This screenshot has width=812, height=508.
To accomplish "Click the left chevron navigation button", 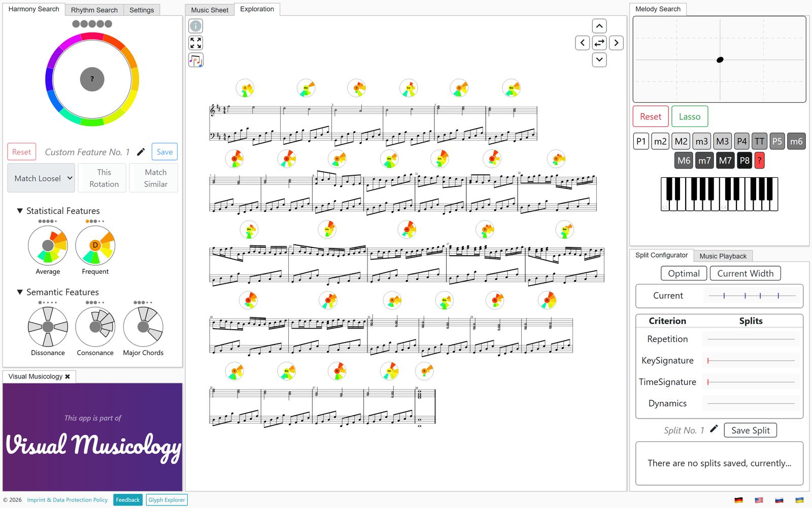I will [x=583, y=43].
